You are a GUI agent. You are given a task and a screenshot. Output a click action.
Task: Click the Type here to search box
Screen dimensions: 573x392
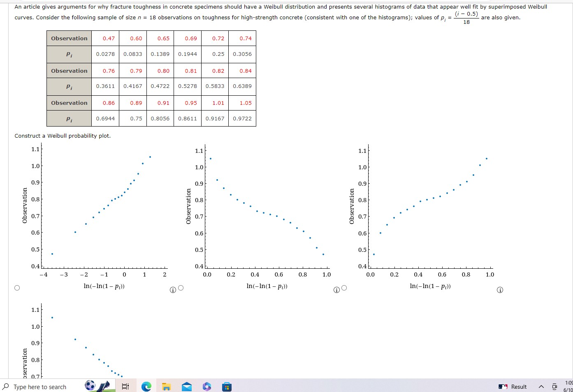pos(37,387)
